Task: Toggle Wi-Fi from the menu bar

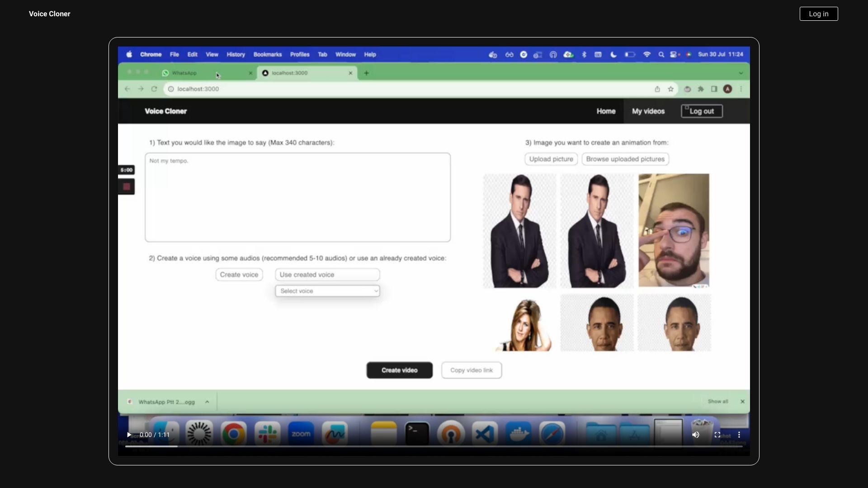Action: pos(646,54)
